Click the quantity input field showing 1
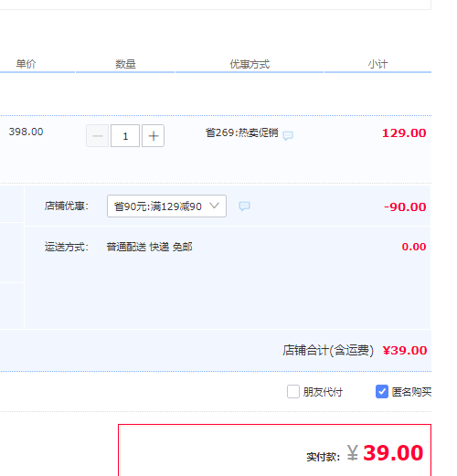 click(x=125, y=136)
